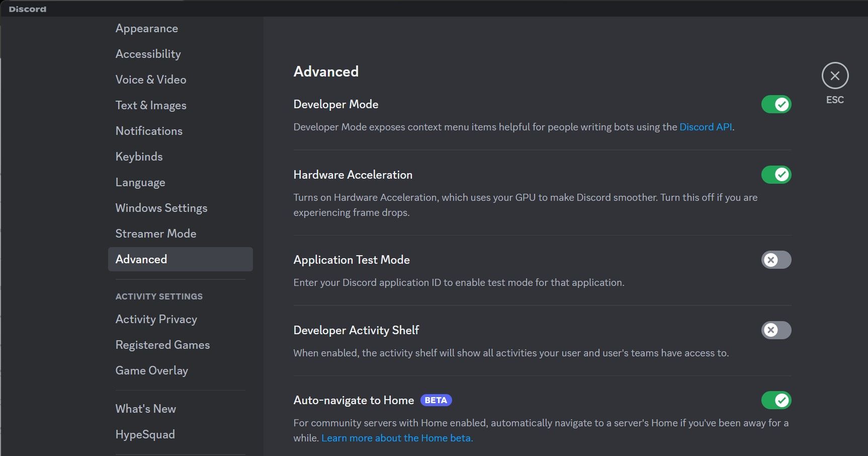The height and width of the screenshot is (456, 868).
Task: Enable Developer Mode toggle
Action: click(x=775, y=104)
